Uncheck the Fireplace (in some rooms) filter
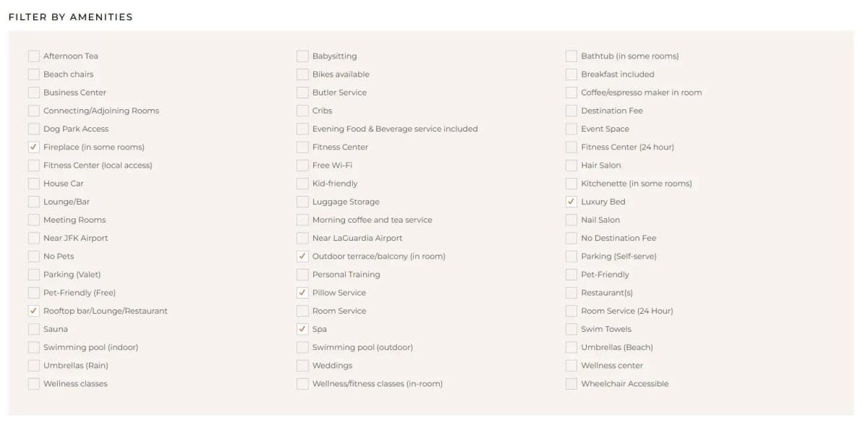The width and height of the screenshot is (868, 428). click(33, 147)
